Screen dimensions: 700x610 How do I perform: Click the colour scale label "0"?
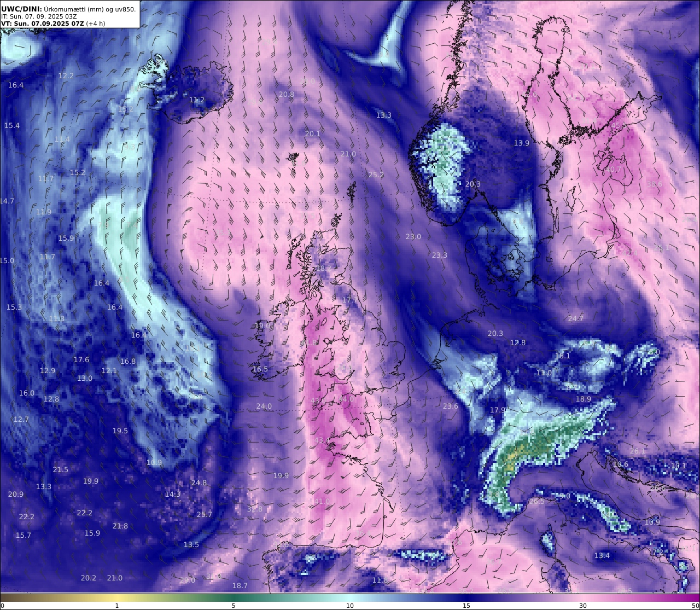[2, 606]
